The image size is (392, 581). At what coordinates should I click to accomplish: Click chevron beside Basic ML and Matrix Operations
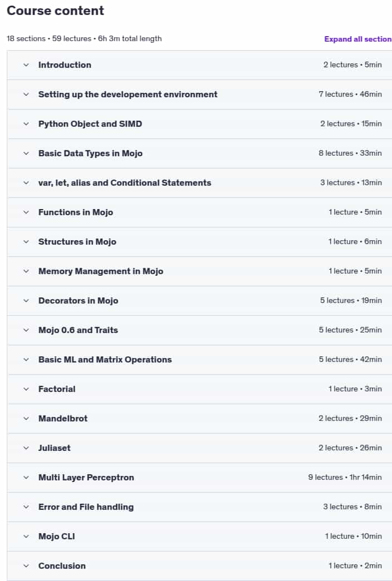(26, 359)
